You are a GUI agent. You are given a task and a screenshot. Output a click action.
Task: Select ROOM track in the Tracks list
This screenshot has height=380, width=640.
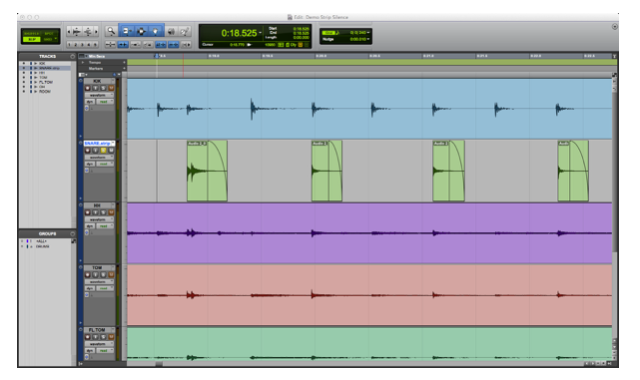pos(45,91)
